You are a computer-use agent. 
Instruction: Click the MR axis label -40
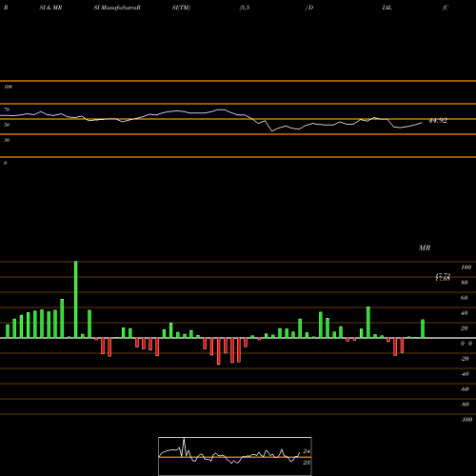465,374
